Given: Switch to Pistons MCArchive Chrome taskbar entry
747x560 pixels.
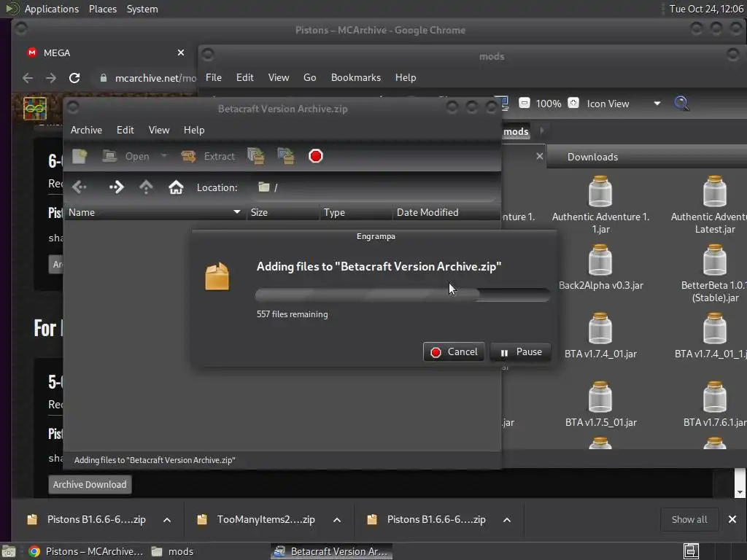Looking at the screenshot, I should coord(86,551).
